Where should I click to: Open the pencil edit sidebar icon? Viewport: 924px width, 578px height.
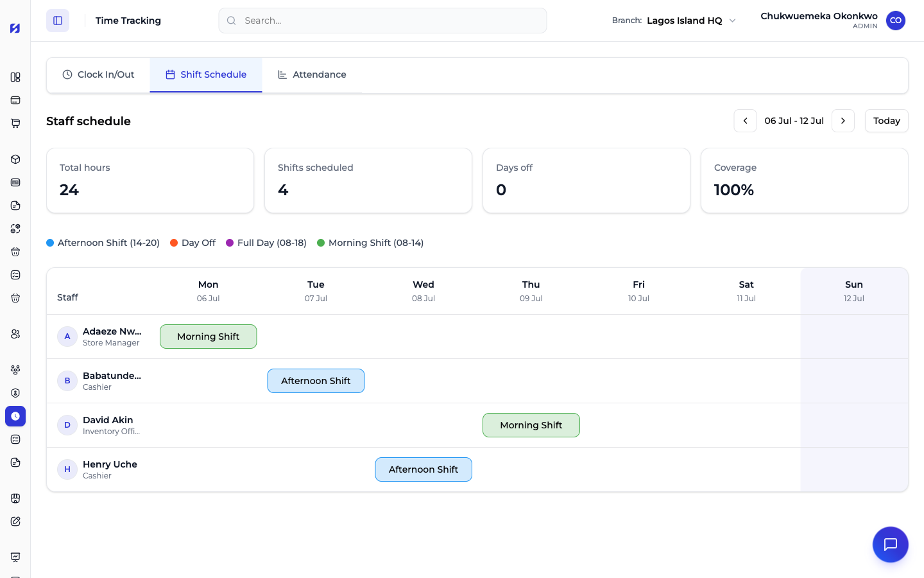pos(15,521)
